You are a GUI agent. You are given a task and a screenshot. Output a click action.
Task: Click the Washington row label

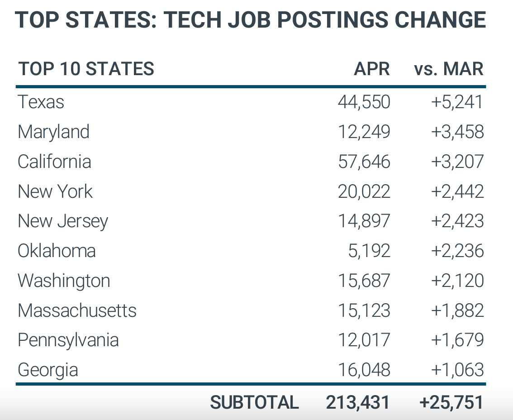pyautogui.click(x=64, y=281)
